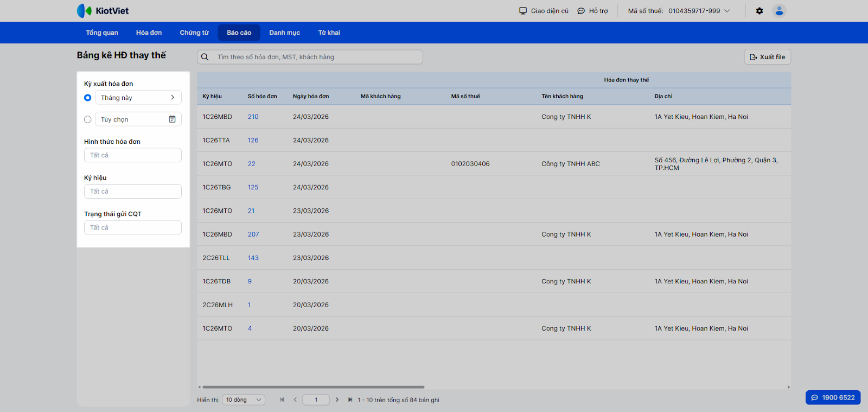Switch to the Tờ khai tab
The height and width of the screenshot is (412, 868).
coord(329,33)
